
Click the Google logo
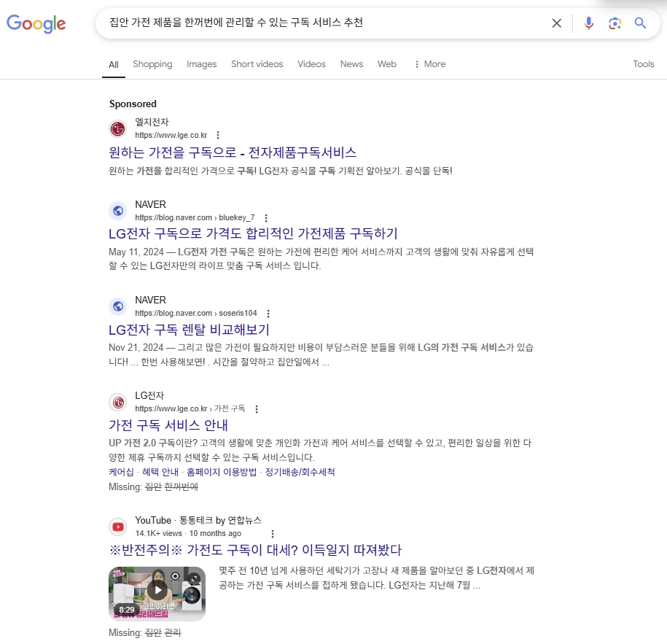tap(36, 23)
